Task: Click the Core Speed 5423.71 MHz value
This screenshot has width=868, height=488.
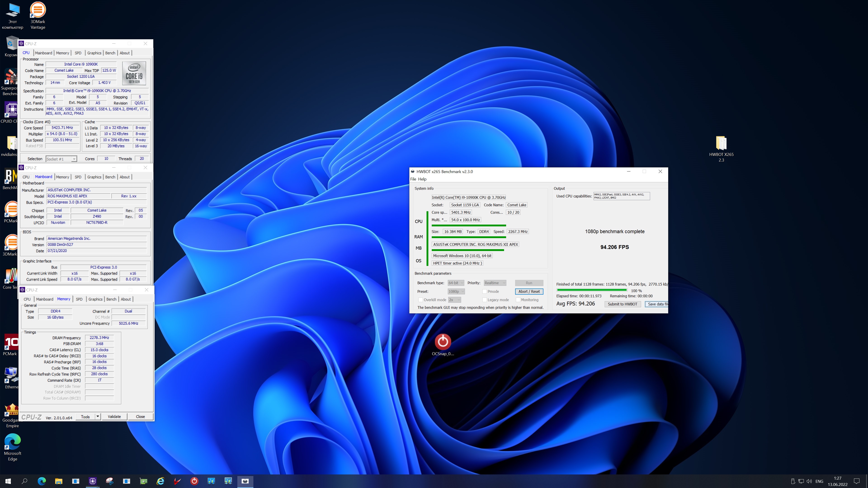Action: point(62,128)
